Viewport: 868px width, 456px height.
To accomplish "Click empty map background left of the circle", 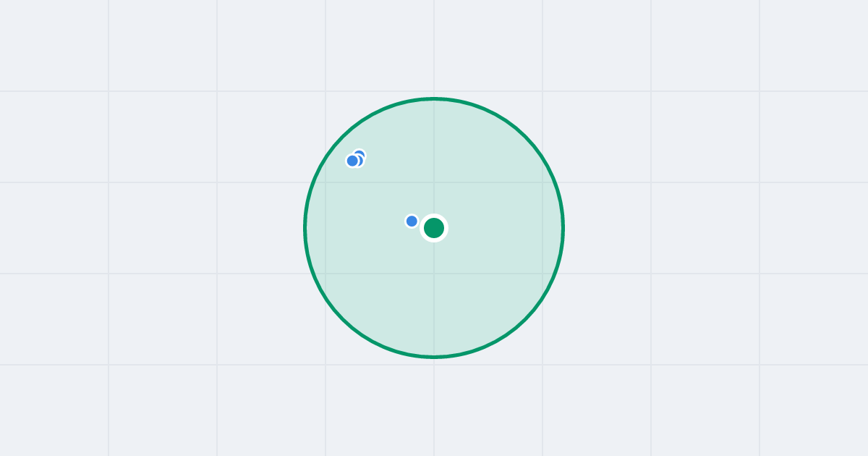I will pos(181,228).
